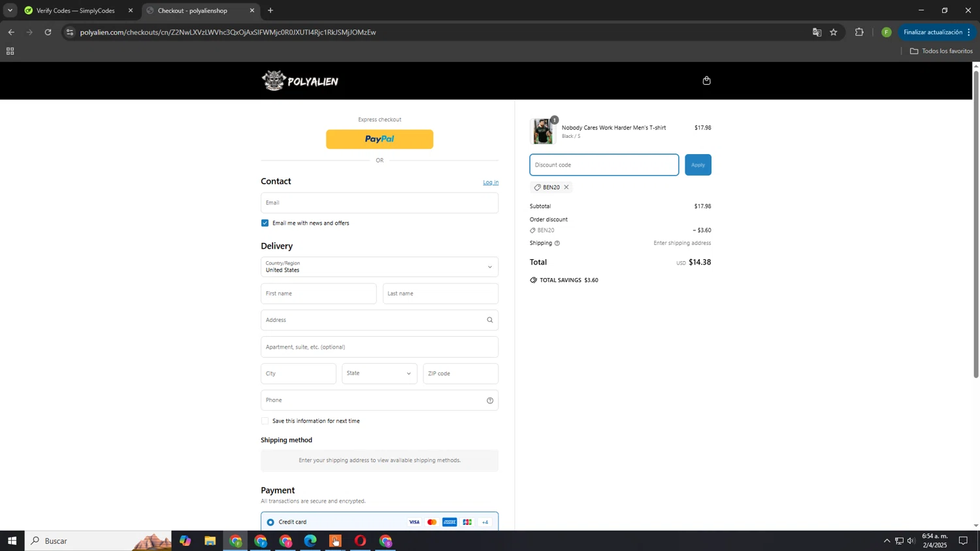Click the Log in link

tap(491, 183)
